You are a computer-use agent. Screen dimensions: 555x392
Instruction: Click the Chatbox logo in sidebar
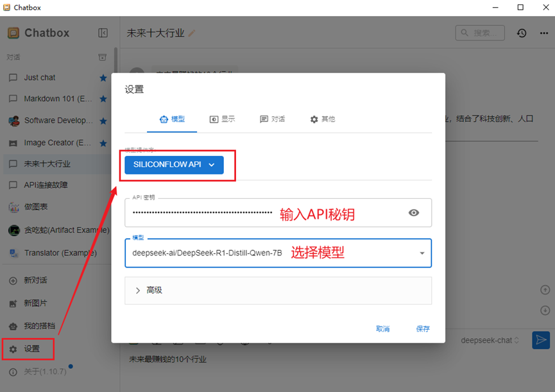pyautogui.click(x=13, y=33)
